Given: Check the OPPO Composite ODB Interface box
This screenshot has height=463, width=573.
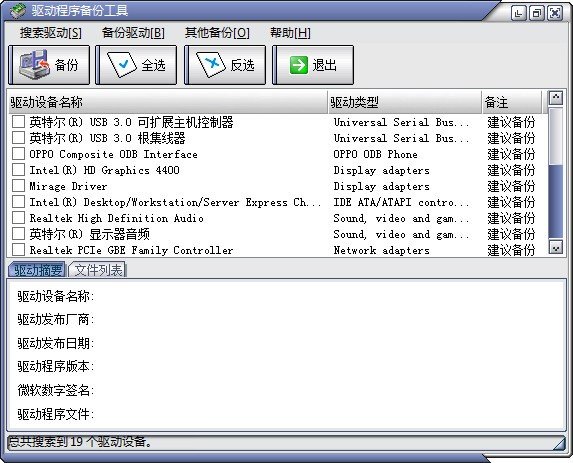Looking at the screenshot, I should click(x=18, y=154).
